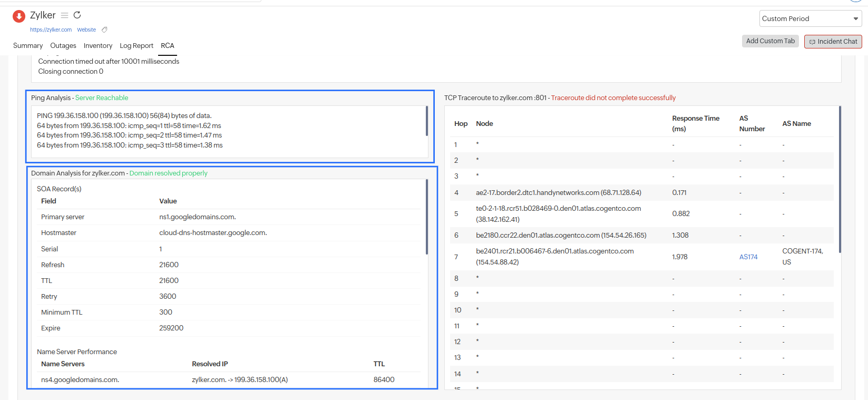
Task: Click the AS174 link in hop 7
Action: pos(748,257)
